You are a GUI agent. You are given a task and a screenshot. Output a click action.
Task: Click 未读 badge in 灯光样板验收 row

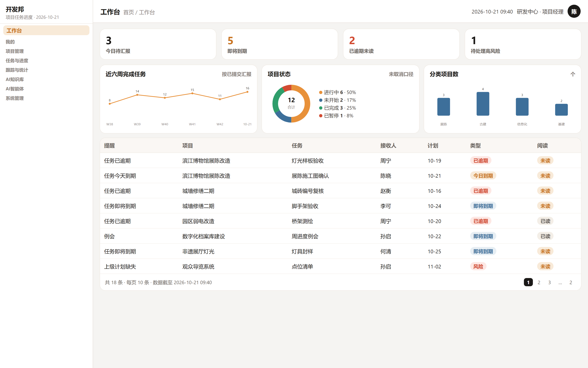pyautogui.click(x=545, y=161)
